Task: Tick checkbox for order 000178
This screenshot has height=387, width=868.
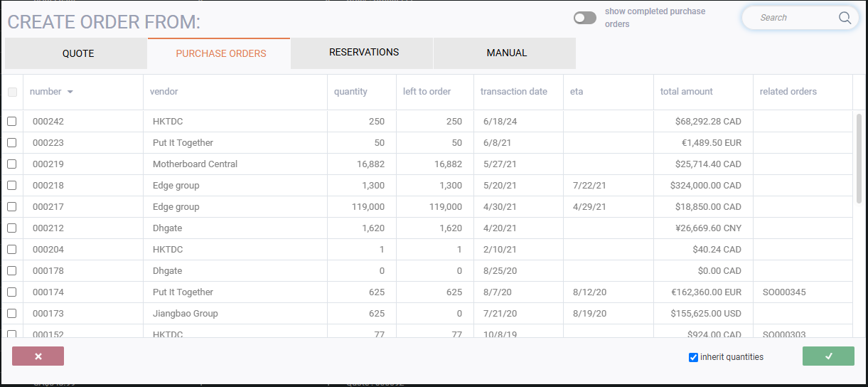Action: coord(12,271)
